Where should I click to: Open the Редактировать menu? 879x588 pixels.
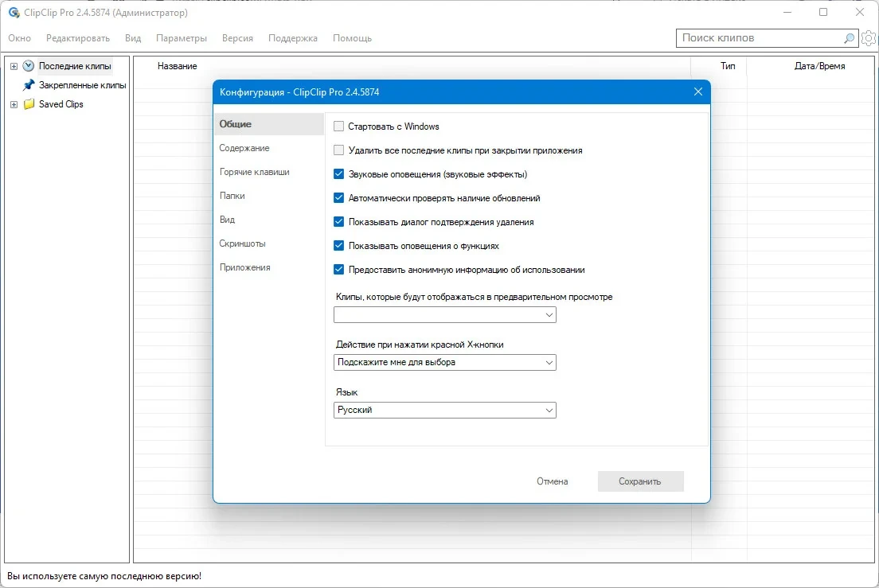point(78,38)
